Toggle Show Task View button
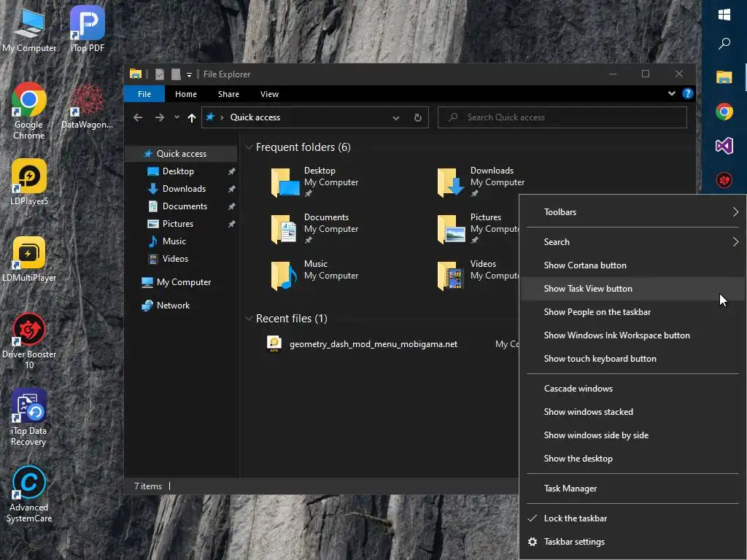Image resolution: width=747 pixels, height=560 pixels. point(632,289)
